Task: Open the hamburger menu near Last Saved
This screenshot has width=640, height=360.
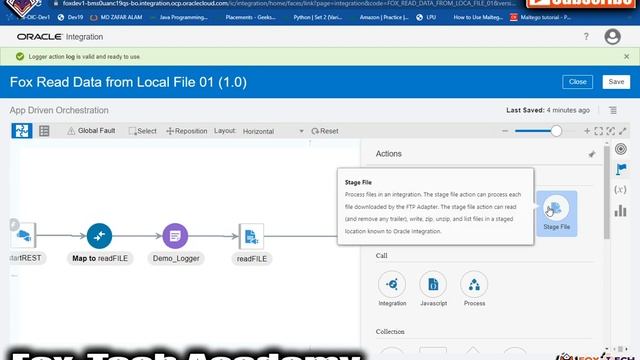Action: 613,110
